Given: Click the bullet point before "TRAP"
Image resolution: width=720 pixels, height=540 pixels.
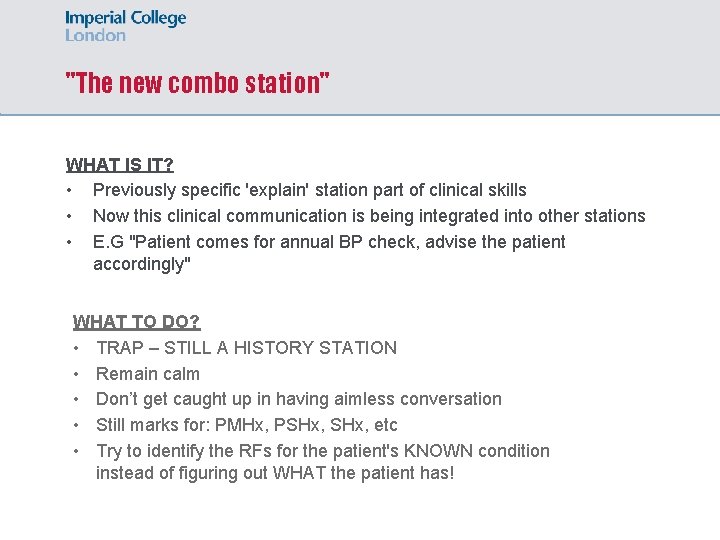Looking at the screenshot, I should [76, 349].
